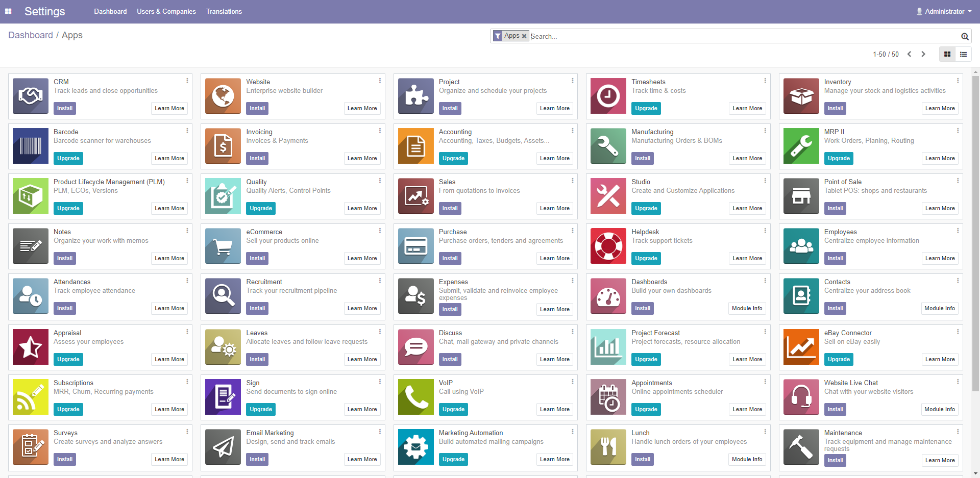Click the Inventory box icon
Image resolution: width=980 pixels, height=478 pixels.
pyautogui.click(x=801, y=96)
